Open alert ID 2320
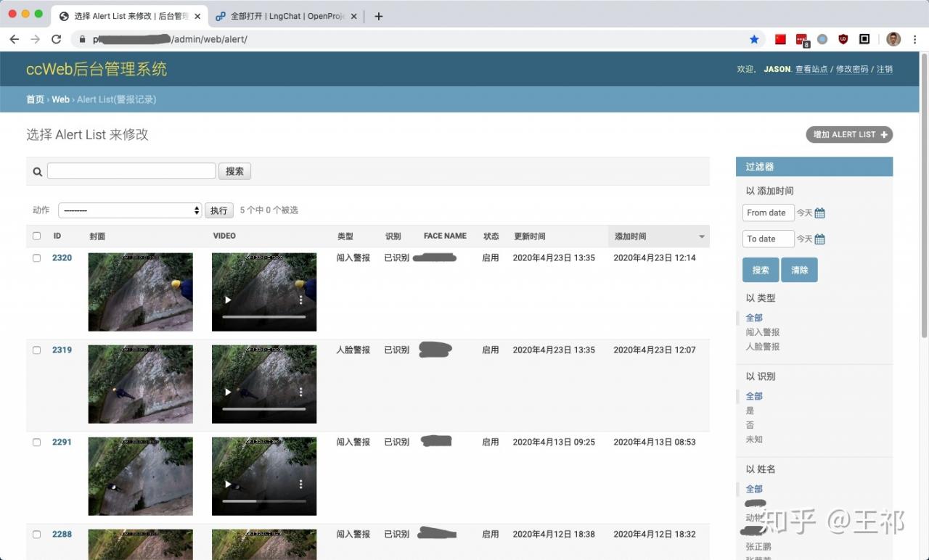Image resolution: width=929 pixels, height=560 pixels. [62, 258]
